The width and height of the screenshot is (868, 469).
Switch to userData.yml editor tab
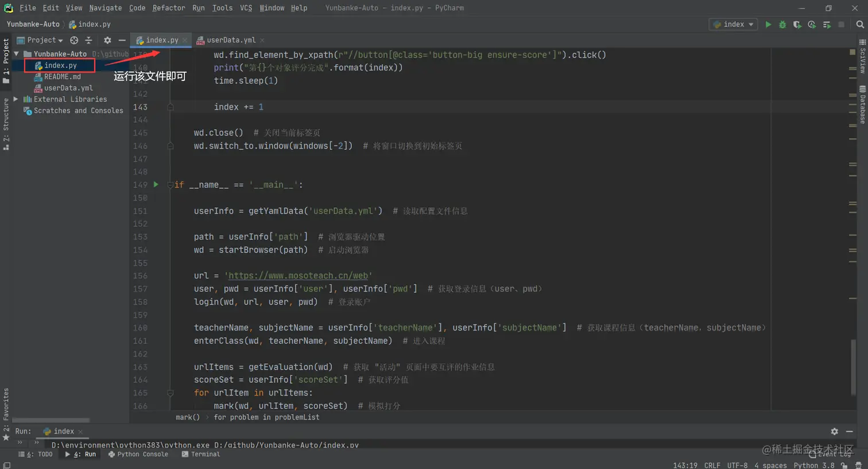pyautogui.click(x=230, y=40)
